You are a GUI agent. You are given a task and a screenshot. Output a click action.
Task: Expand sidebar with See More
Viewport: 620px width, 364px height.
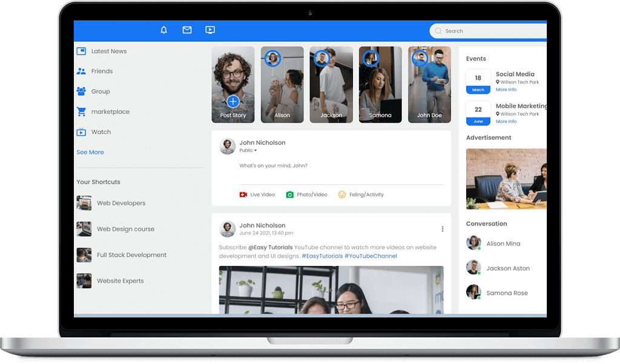[x=90, y=152]
